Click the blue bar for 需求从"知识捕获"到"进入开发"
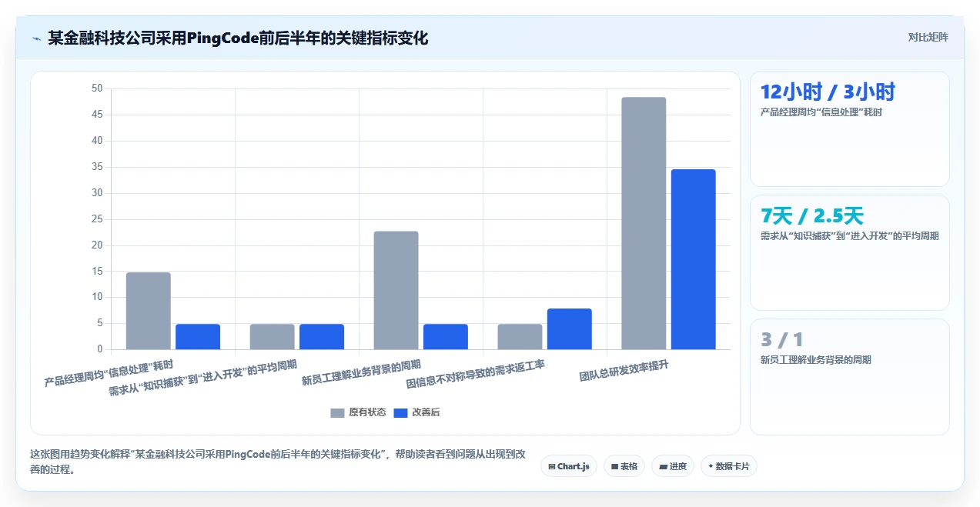The image size is (980, 507). (322, 337)
